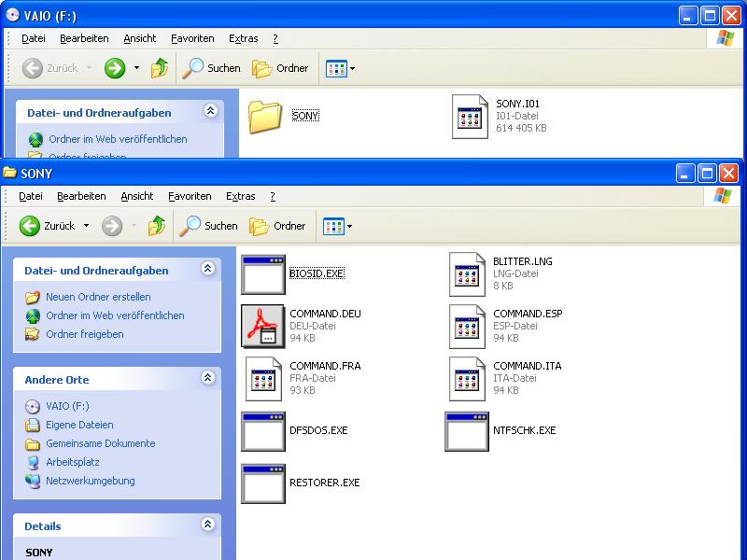Click the DFSDOS.EXE file name label
The height and width of the screenshot is (560, 747).
(318, 430)
